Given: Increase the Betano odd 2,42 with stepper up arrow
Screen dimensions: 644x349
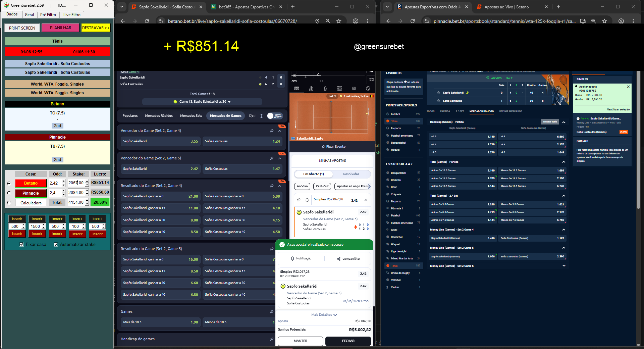Looking at the screenshot, I should coord(64,181).
